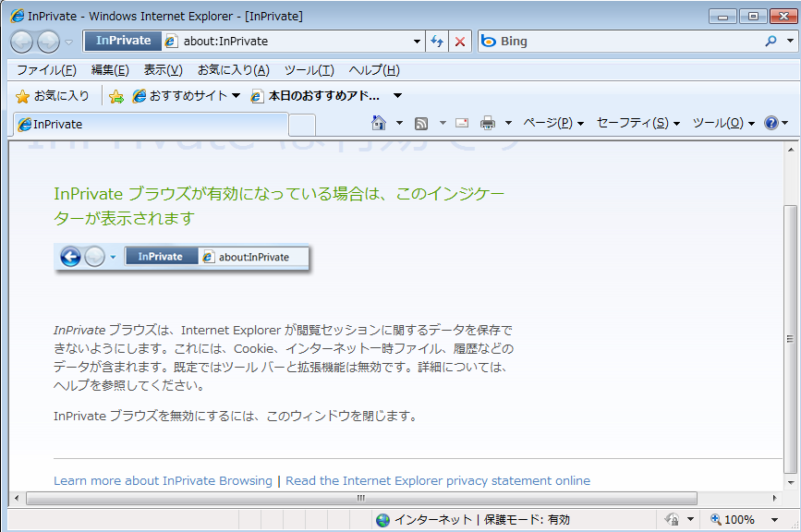The width and height of the screenshot is (801, 532).
Task: Open the セーフティ(S) command menu
Action: pyautogui.click(x=638, y=123)
